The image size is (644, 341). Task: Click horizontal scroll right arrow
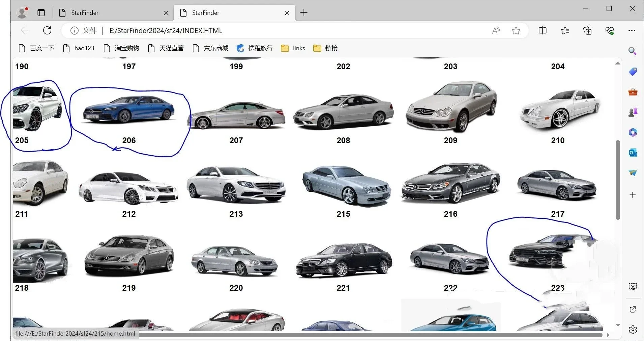pyautogui.click(x=608, y=335)
